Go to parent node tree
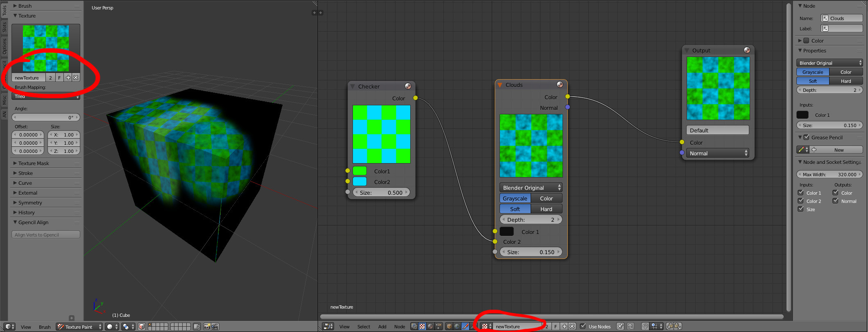 pos(631,326)
